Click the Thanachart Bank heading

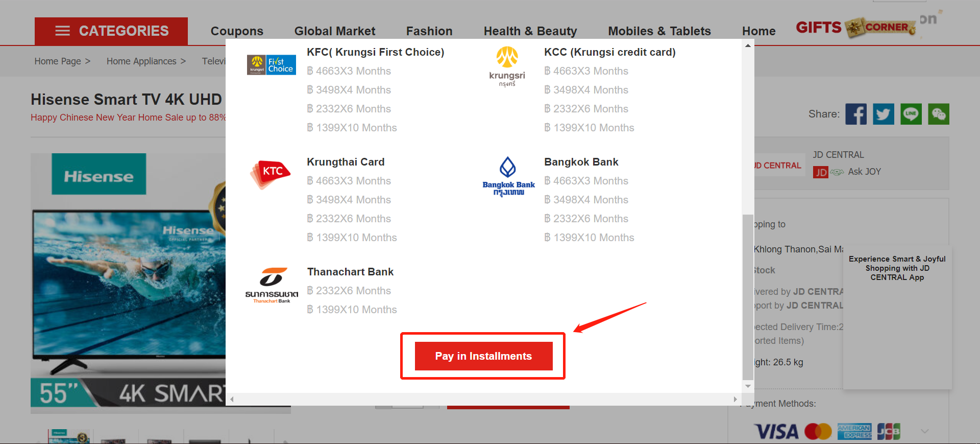[x=350, y=272]
